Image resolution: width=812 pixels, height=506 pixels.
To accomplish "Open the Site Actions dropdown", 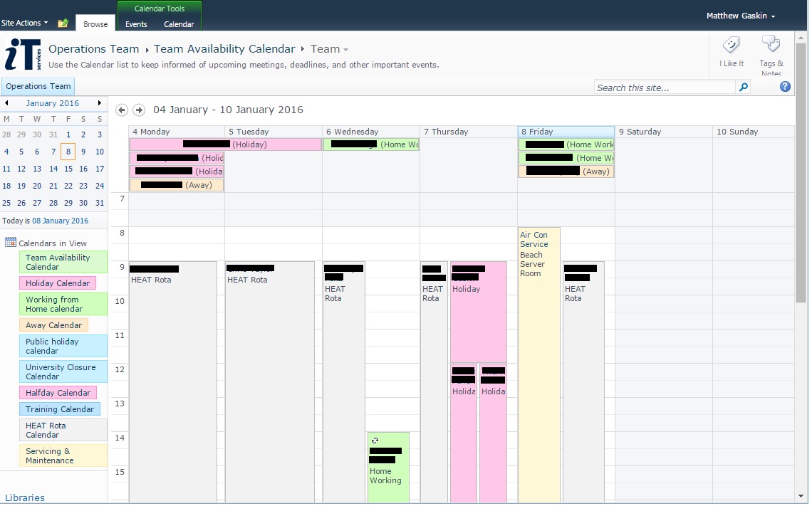I will (25, 23).
